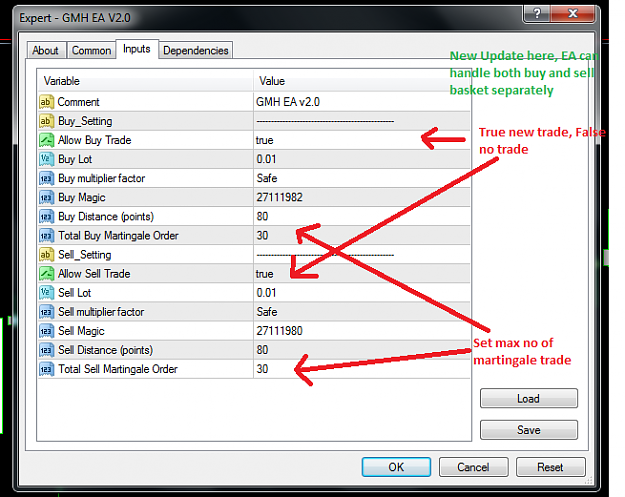Click the integer icon beside Buy Magic
Viewport: 625px width, 497px height.
point(46,198)
